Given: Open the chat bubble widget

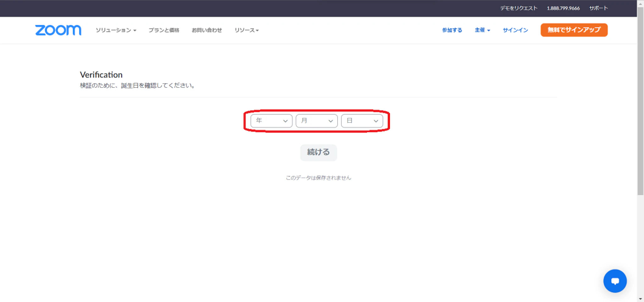Looking at the screenshot, I should [615, 281].
